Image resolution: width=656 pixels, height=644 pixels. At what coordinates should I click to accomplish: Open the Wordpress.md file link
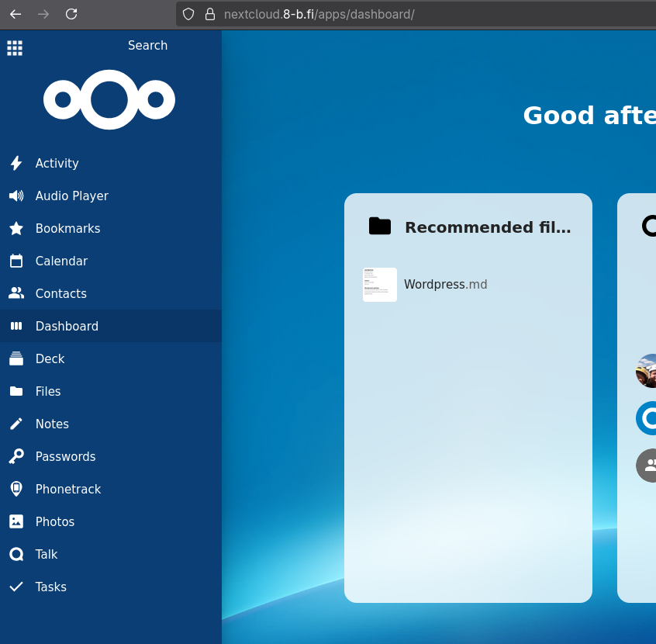pos(445,285)
